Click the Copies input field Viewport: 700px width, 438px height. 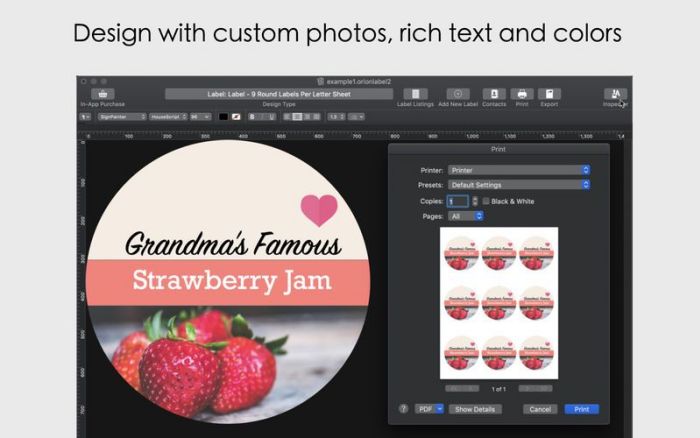(x=458, y=201)
